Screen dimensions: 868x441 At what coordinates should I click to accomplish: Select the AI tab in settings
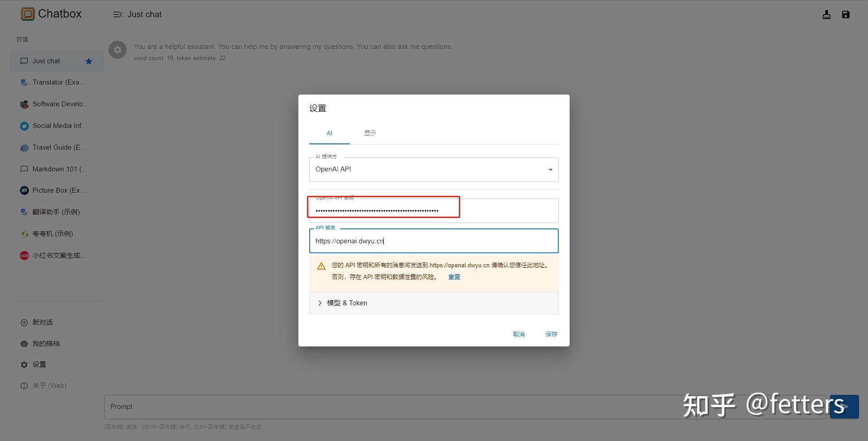tap(329, 133)
